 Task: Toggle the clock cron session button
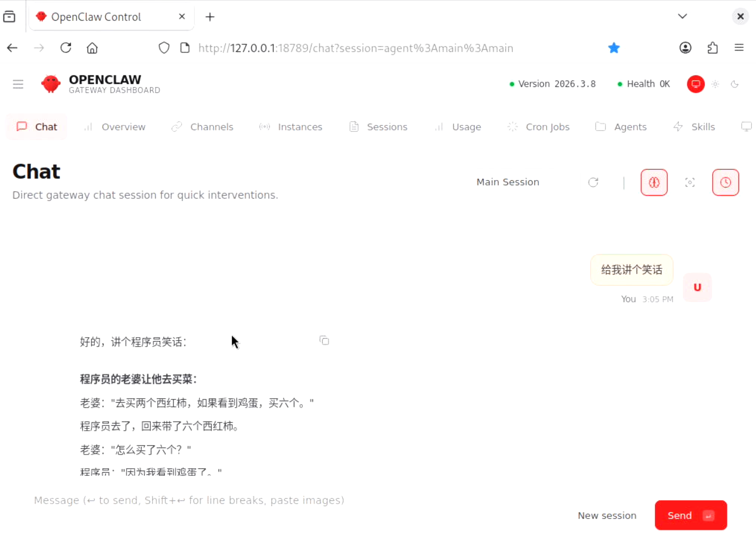click(725, 182)
